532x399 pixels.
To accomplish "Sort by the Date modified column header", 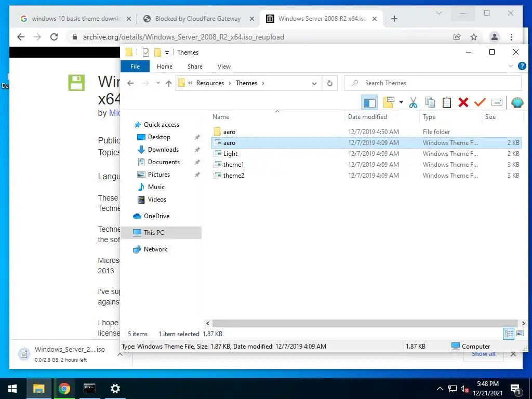I will pyautogui.click(x=367, y=117).
